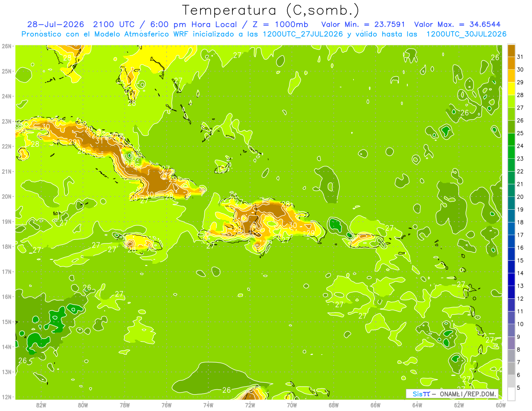Click the valid-until time "1200UTC_30JUL2026"
532x411 pixels.
click(466, 34)
